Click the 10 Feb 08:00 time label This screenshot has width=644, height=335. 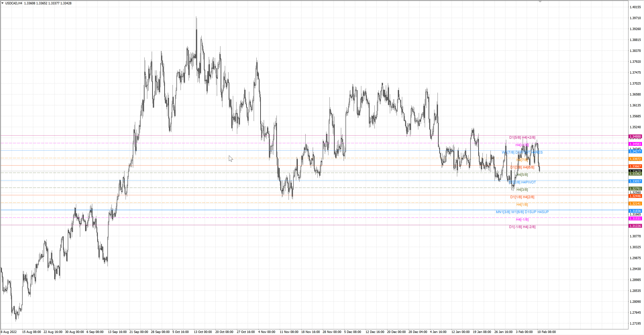tap(547, 332)
